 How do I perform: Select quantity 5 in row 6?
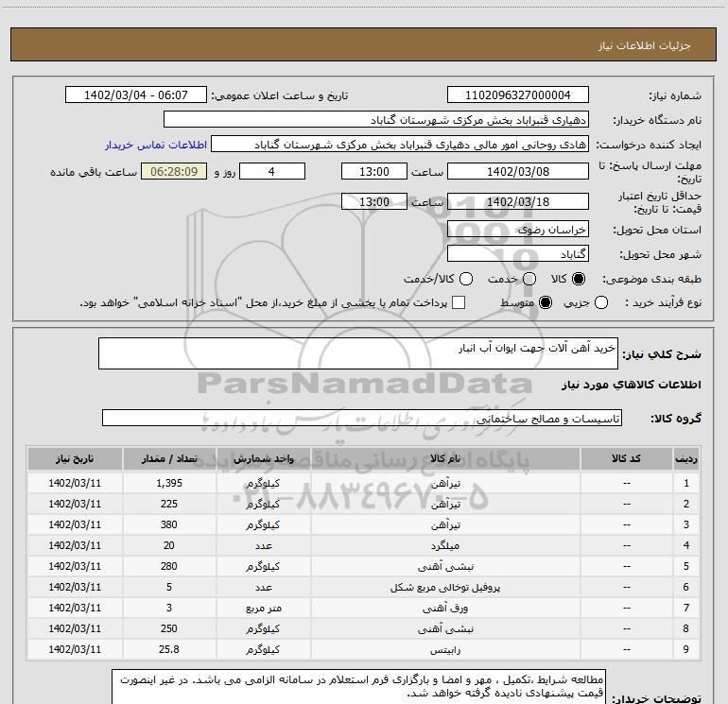(169, 587)
